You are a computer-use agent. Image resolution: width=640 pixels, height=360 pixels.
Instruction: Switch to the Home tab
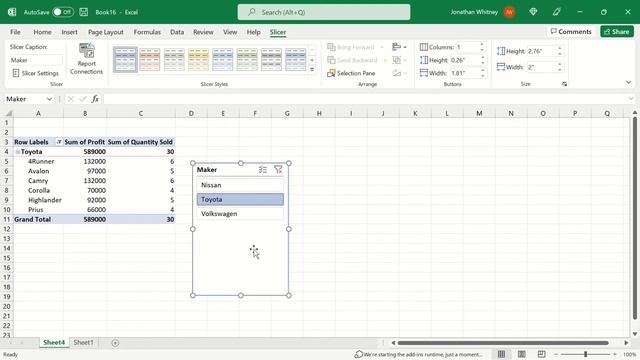(x=42, y=32)
